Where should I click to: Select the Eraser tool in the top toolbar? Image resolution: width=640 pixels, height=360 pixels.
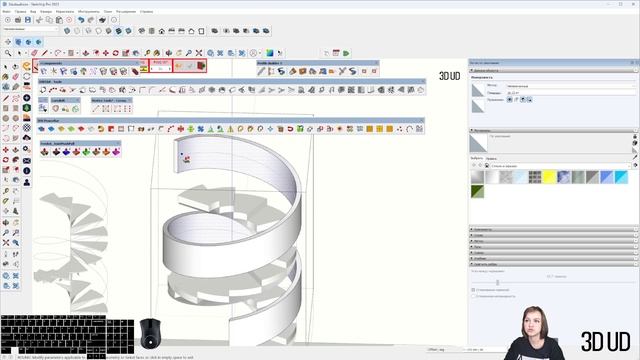35,53
